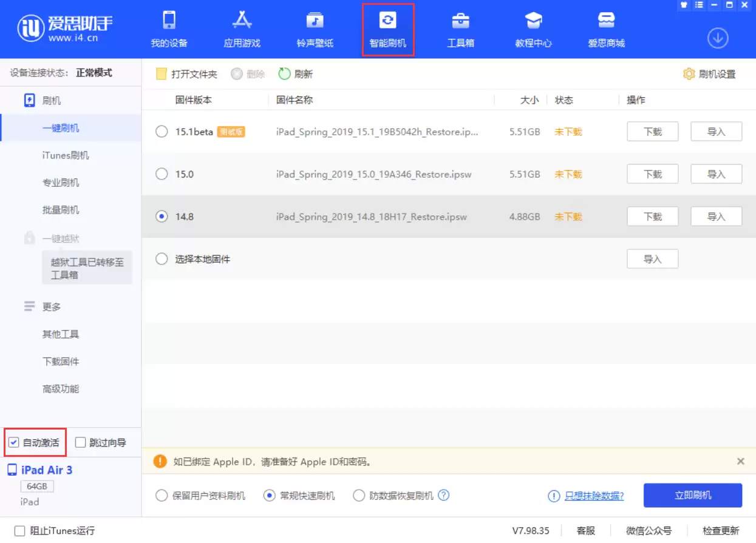Click the 4.88GB size value

525,217
